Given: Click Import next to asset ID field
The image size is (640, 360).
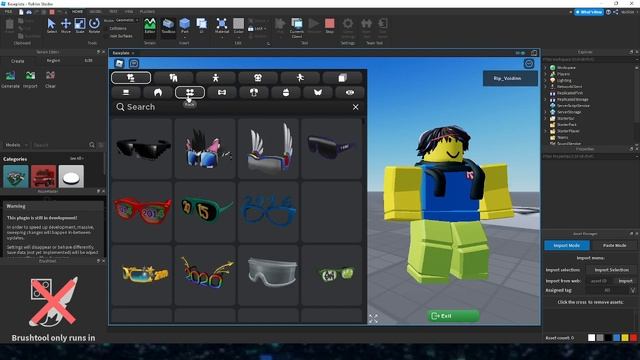Looking at the screenshot, I should click(625, 281).
